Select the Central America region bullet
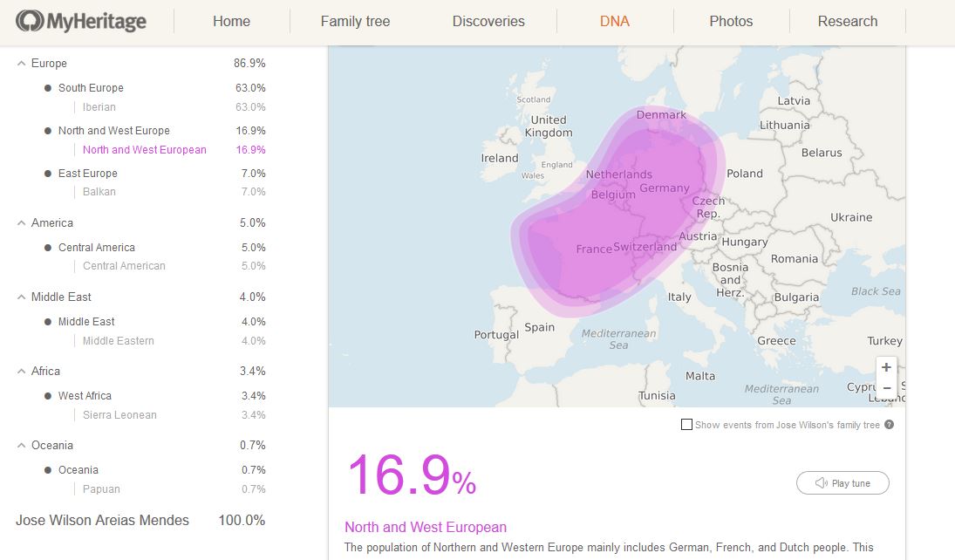Screen dimensions: 955x560 click(47, 248)
